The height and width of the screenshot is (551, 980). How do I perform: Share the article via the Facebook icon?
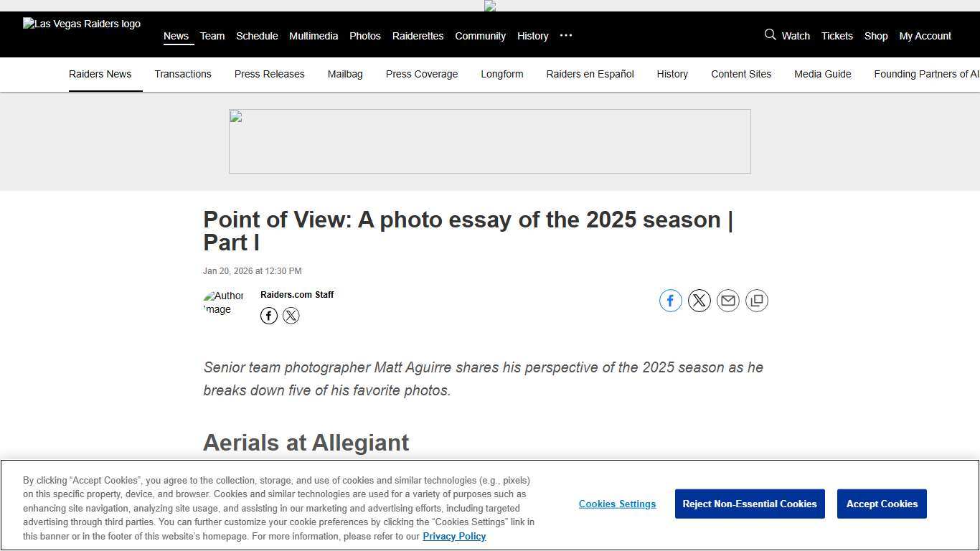point(670,301)
